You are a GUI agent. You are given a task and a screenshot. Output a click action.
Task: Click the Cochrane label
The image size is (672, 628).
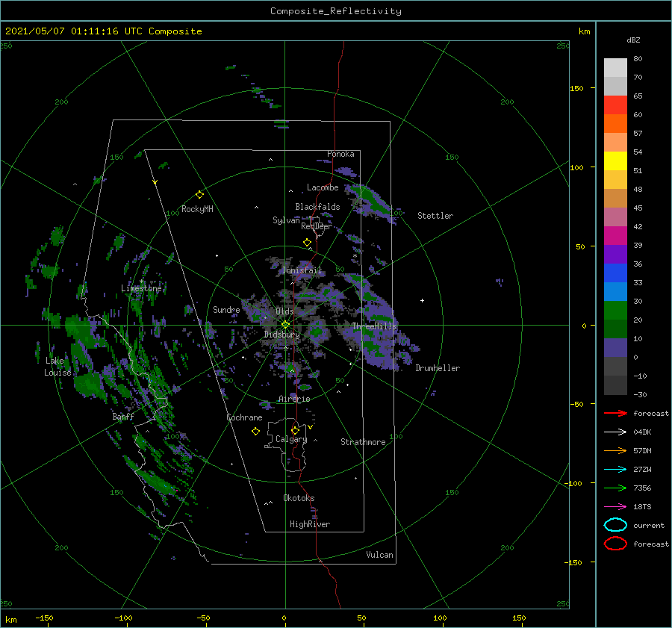click(244, 417)
